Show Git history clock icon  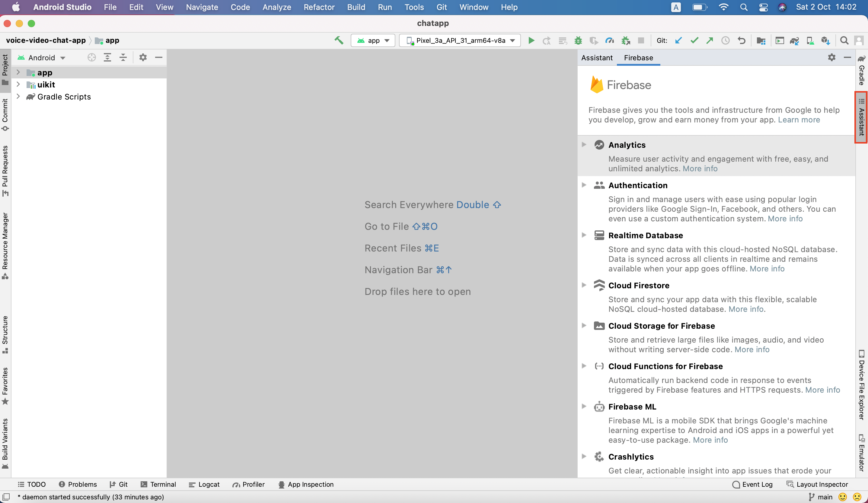726,41
